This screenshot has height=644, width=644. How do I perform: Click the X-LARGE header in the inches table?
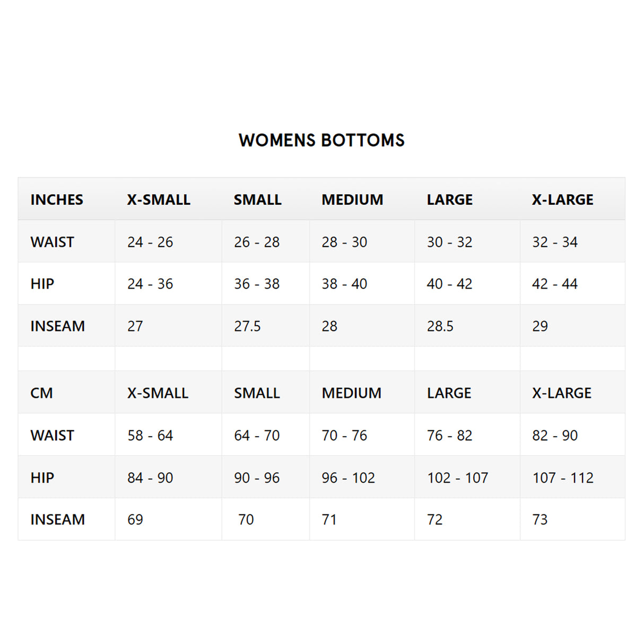pyautogui.click(x=562, y=199)
